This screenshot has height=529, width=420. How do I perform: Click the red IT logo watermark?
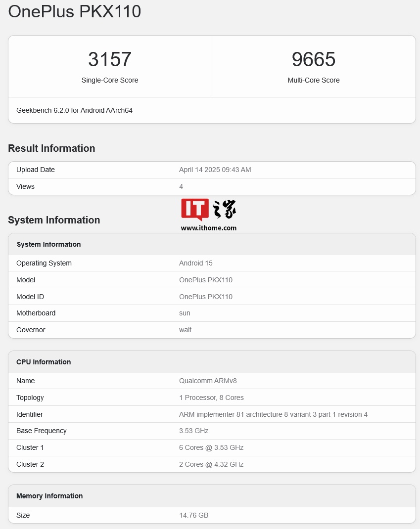[x=194, y=210]
